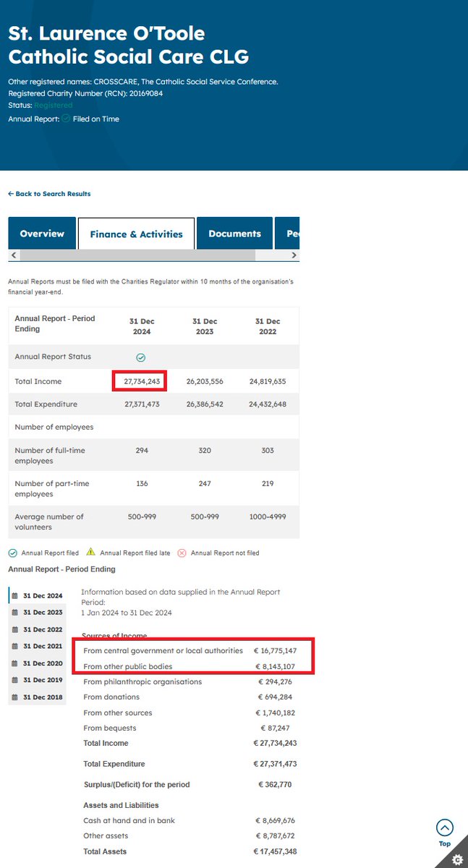This screenshot has width=468, height=868.
Task: Click 'From other public bodies' row
Action: point(190,666)
